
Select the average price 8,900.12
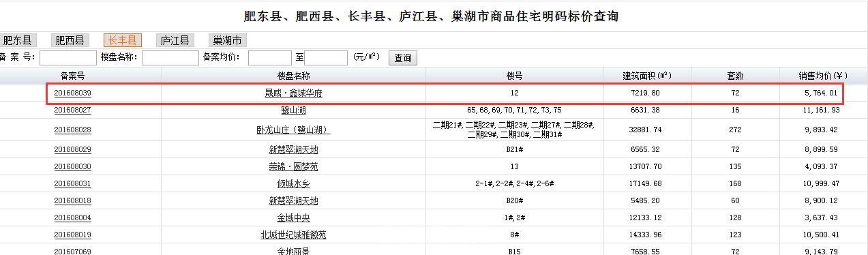coord(821,200)
